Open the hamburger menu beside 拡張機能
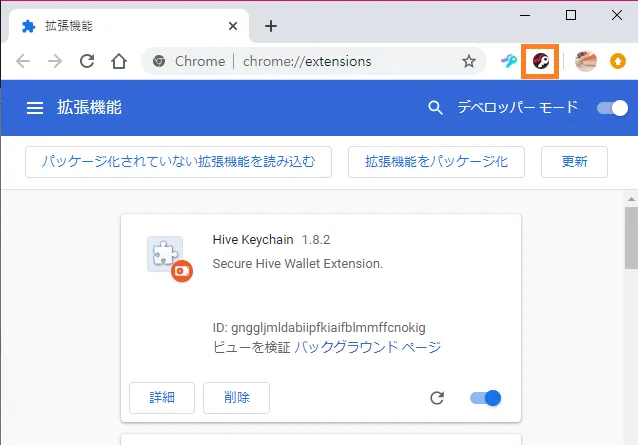This screenshot has height=445, width=638. click(35, 108)
